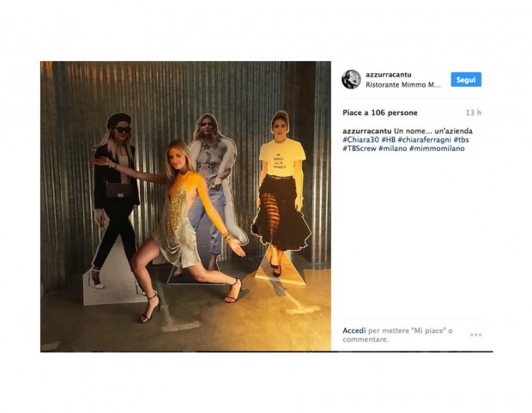The width and height of the screenshot is (532, 413).
Task: Follow the account with the Segui button
Action: 466,80
